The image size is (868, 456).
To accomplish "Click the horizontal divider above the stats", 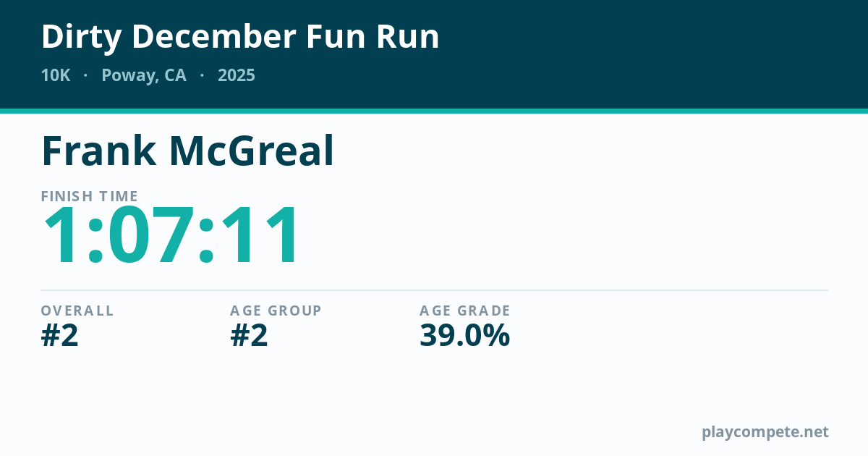I will click(434, 290).
